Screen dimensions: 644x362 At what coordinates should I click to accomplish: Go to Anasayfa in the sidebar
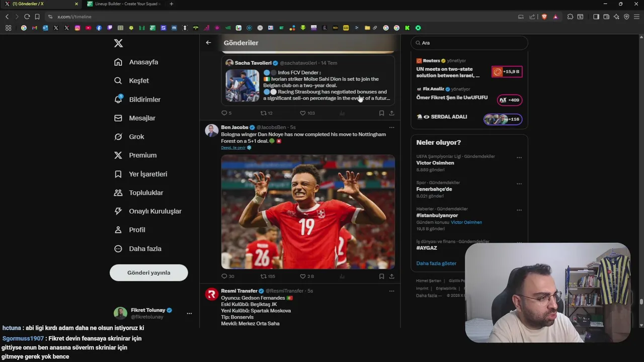pyautogui.click(x=136, y=62)
